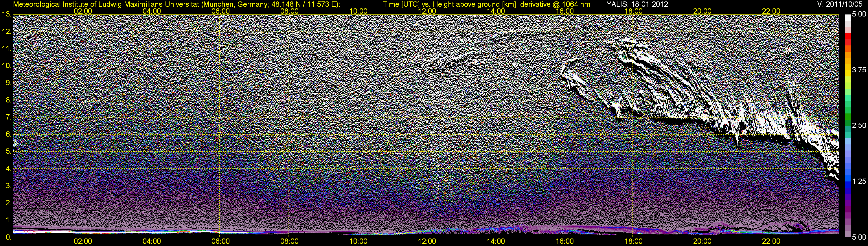Click the 04:00 label on the top time axis

click(x=152, y=11)
